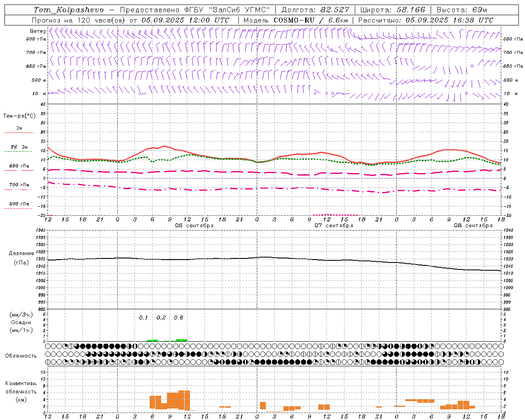Click the 'Рассчитано: 05.09.2025 16:38 UTC' timestamp

coord(426,20)
